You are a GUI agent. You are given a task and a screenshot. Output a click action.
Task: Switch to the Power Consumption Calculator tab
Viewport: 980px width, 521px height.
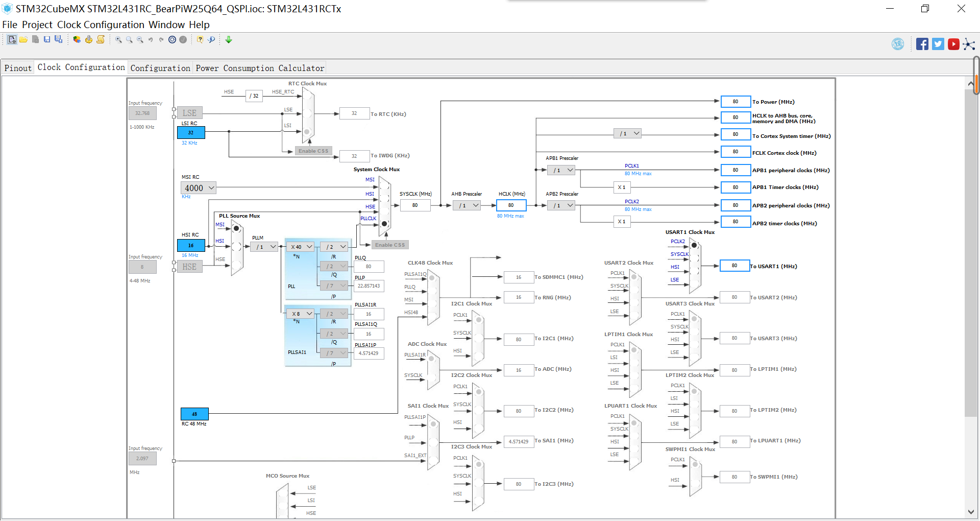pyautogui.click(x=260, y=68)
